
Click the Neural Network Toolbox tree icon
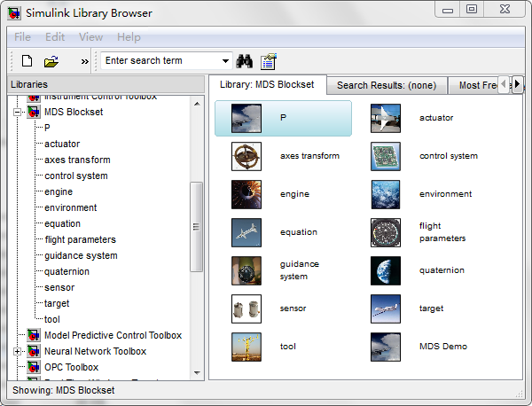coord(34,351)
